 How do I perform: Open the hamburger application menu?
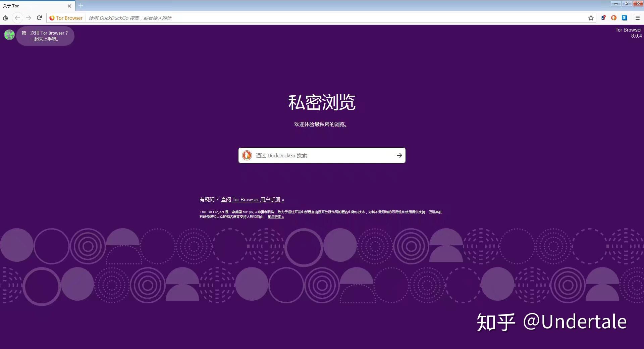pos(638,18)
